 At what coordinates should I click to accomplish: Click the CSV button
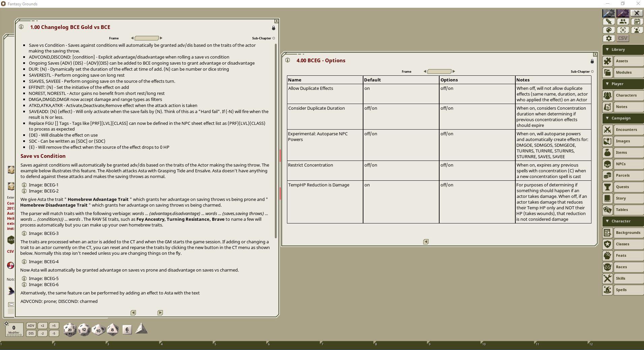(x=623, y=38)
